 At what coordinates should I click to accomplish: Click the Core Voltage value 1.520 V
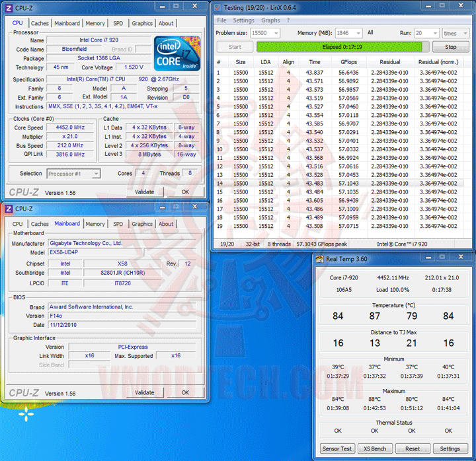(134, 67)
